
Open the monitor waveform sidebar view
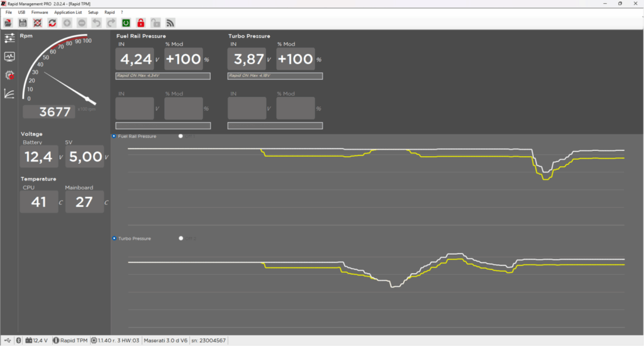tap(9, 57)
